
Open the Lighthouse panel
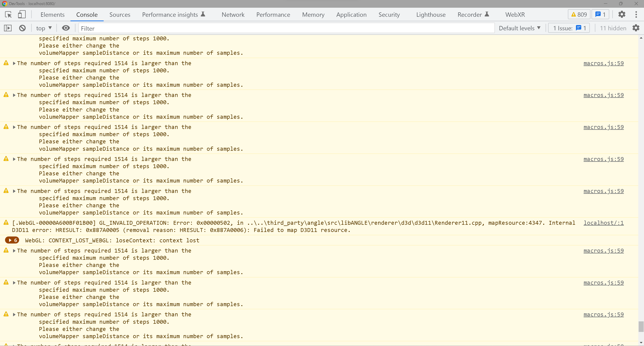click(431, 14)
